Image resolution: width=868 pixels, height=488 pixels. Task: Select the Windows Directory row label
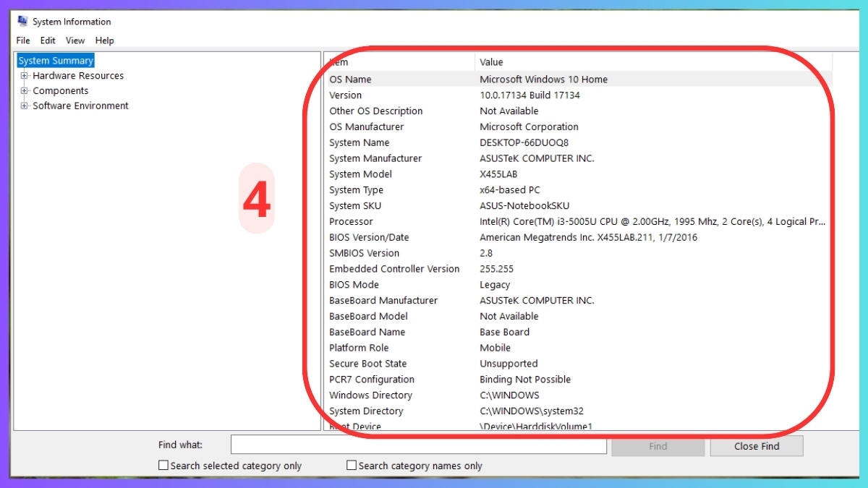point(371,395)
